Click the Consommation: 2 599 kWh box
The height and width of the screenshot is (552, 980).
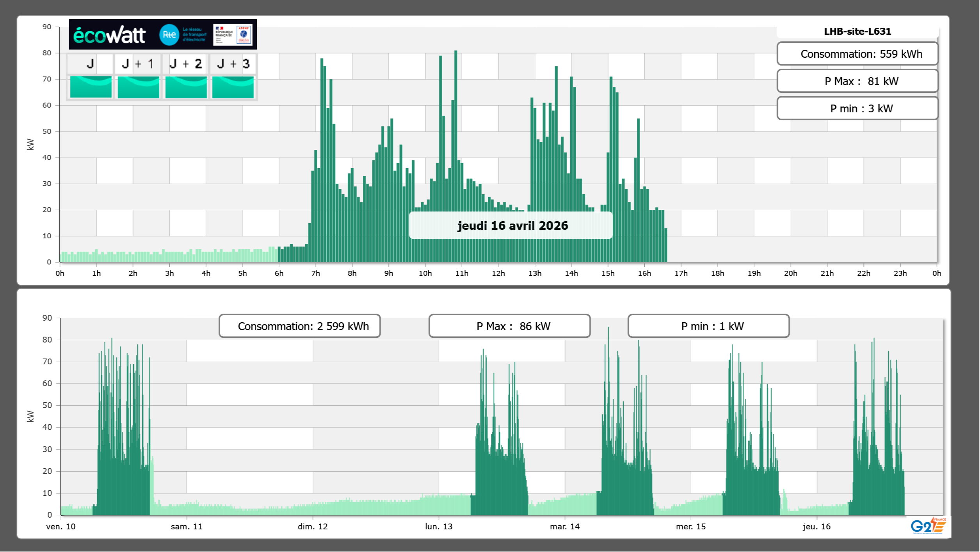[x=299, y=326]
